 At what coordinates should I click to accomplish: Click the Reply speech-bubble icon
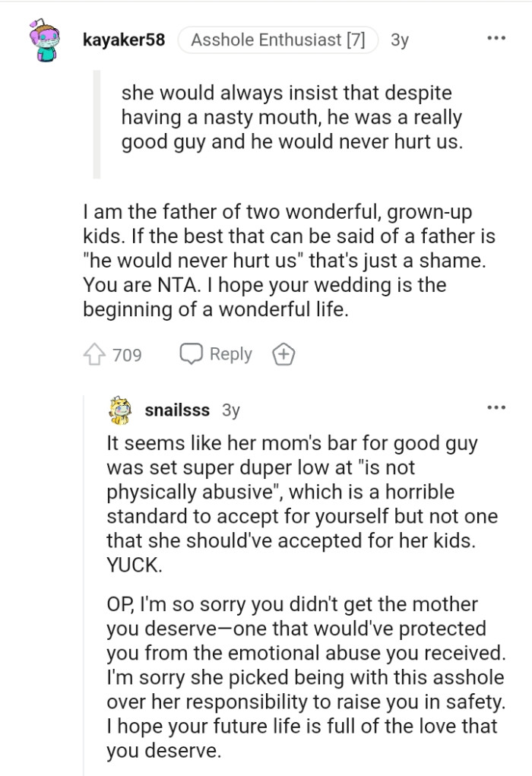[x=192, y=353]
